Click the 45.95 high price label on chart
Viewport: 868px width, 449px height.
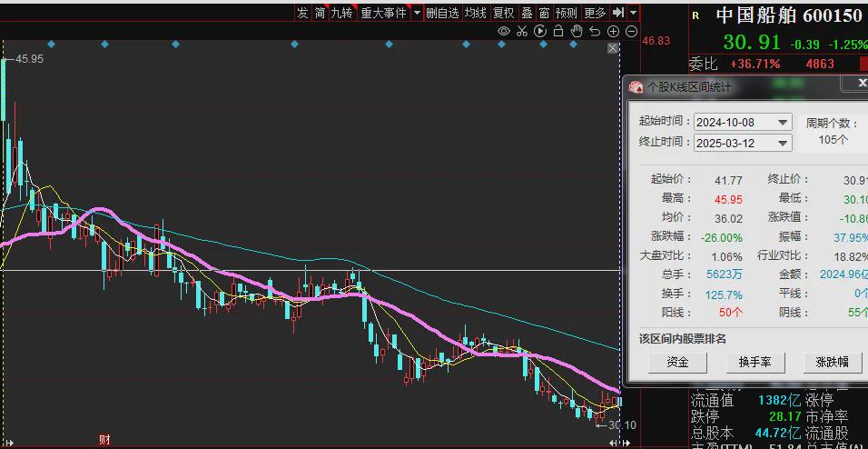(29, 58)
